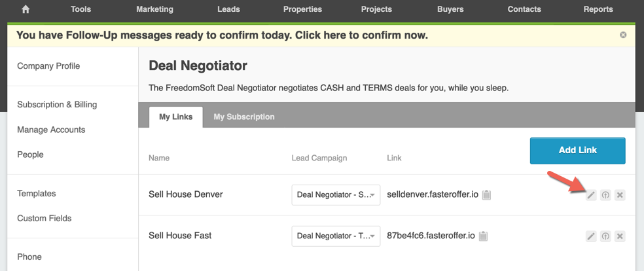Copy selldenver.fasteroffer.io link to clipboard

pyautogui.click(x=486, y=195)
